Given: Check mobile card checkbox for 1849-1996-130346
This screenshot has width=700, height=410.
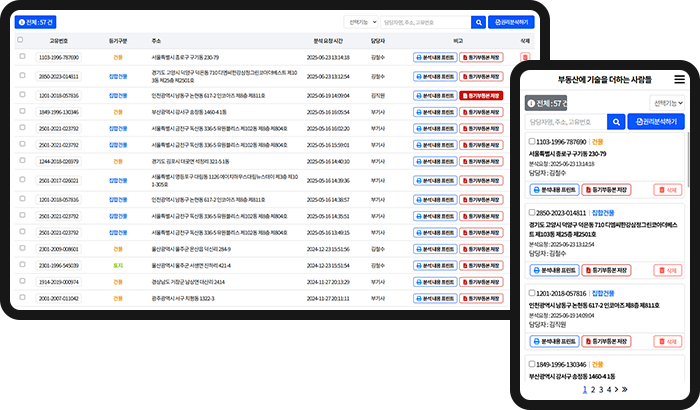Looking at the screenshot, I should [531, 365].
